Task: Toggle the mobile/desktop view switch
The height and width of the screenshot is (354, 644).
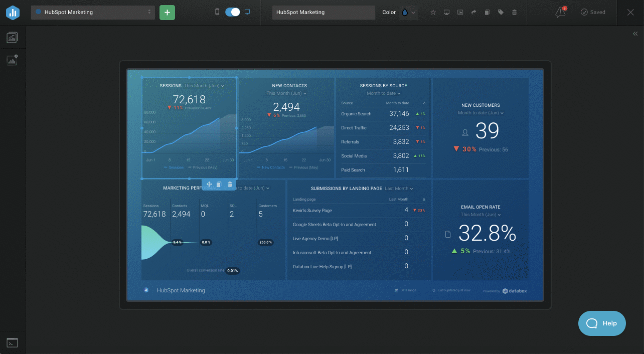Action: [233, 12]
